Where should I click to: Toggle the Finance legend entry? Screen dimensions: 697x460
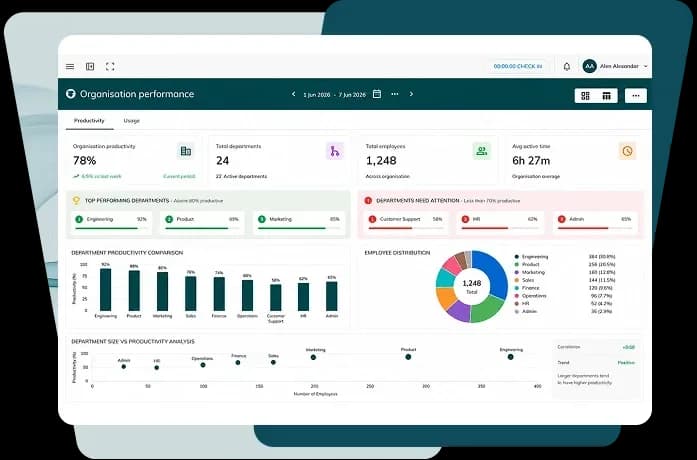tap(527, 288)
